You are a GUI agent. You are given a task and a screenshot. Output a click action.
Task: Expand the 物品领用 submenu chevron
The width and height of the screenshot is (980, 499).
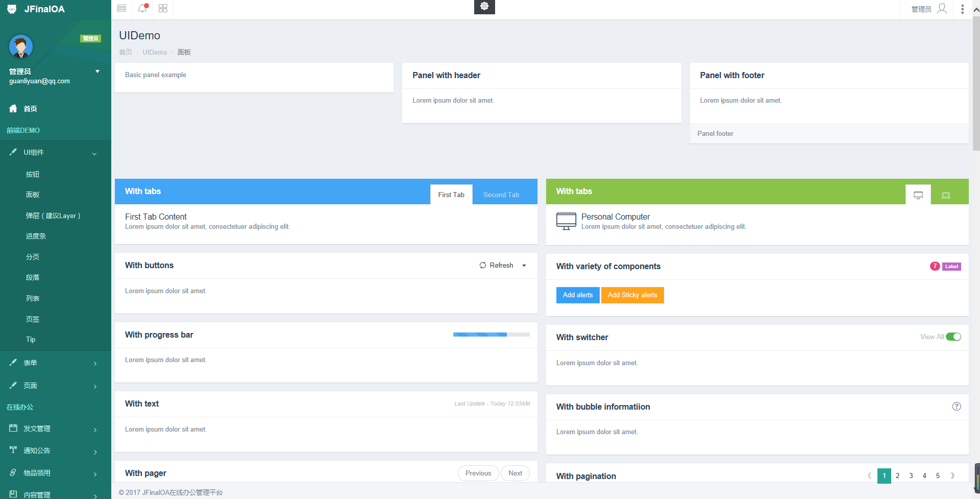pyautogui.click(x=95, y=474)
